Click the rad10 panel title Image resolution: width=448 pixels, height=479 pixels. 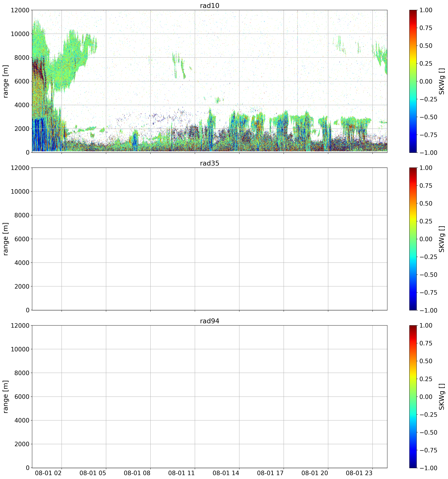[209, 5]
